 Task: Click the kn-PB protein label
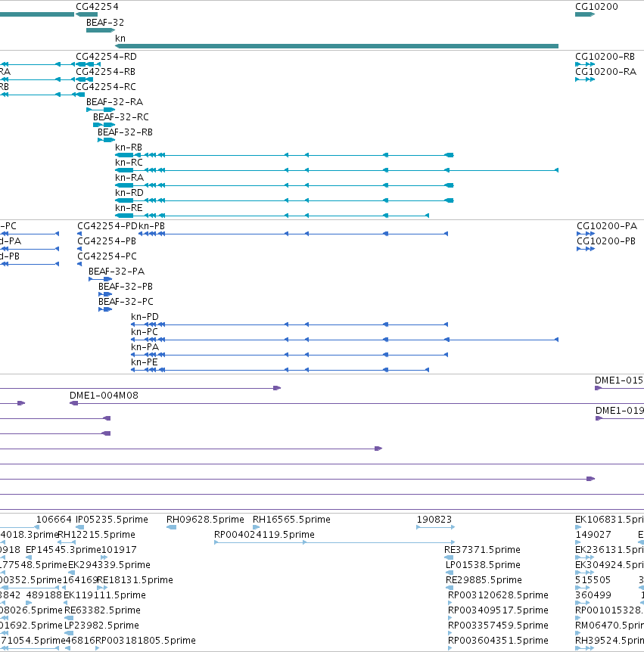pyautogui.click(x=151, y=226)
